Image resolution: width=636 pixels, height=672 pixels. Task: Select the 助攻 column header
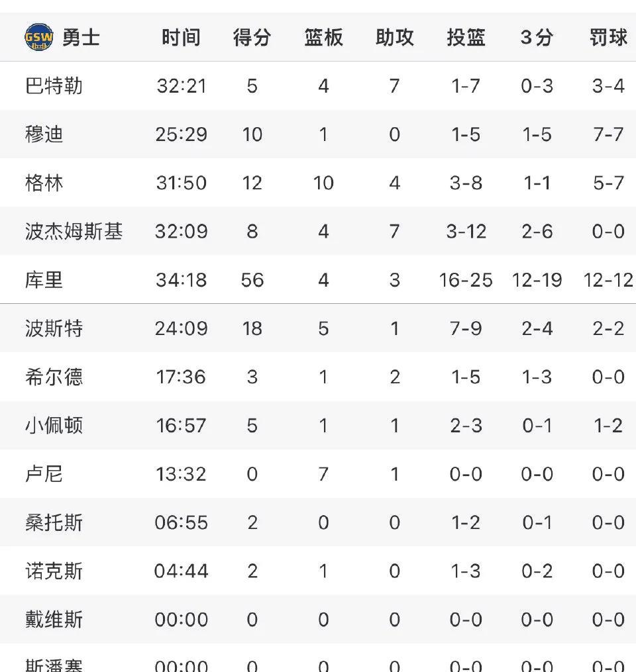[x=395, y=37]
